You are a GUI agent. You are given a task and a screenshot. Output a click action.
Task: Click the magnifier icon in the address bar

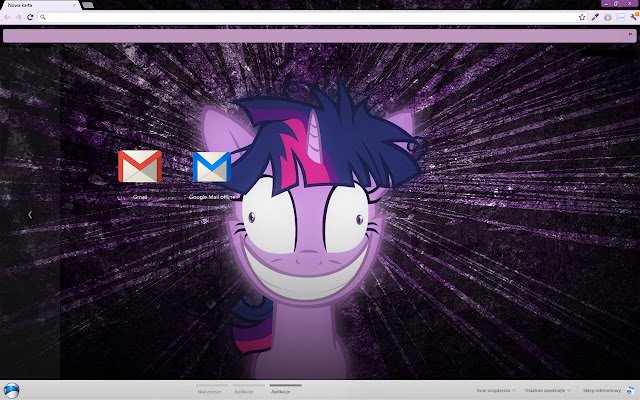pyautogui.click(x=43, y=17)
